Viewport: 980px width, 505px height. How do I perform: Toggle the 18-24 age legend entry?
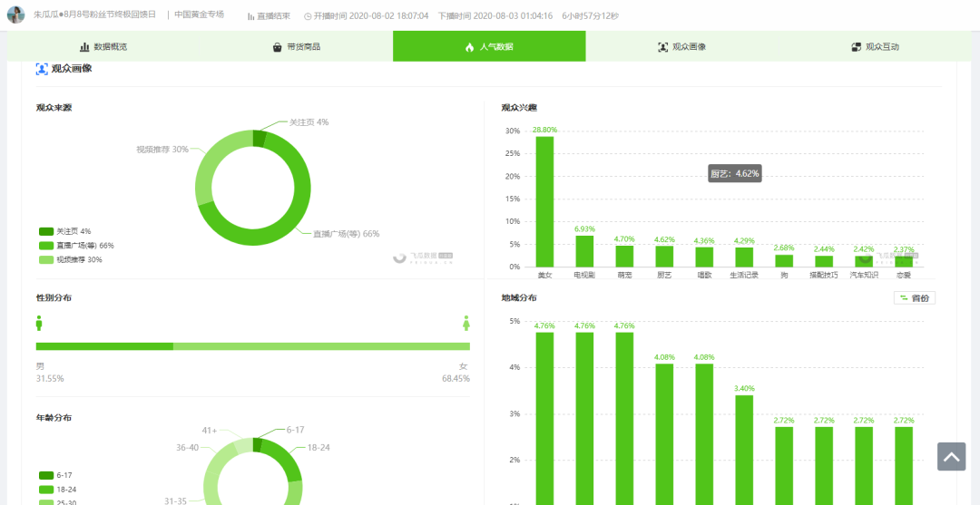pyautogui.click(x=59, y=490)
